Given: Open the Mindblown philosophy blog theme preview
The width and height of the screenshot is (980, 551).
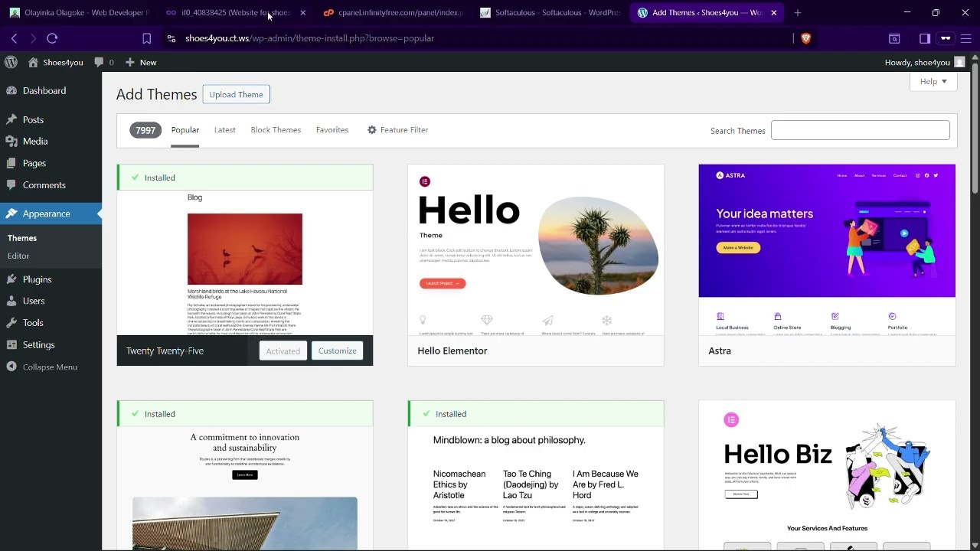Looking at the screenshot, I should pyautogui.click(x=536, y=488).
